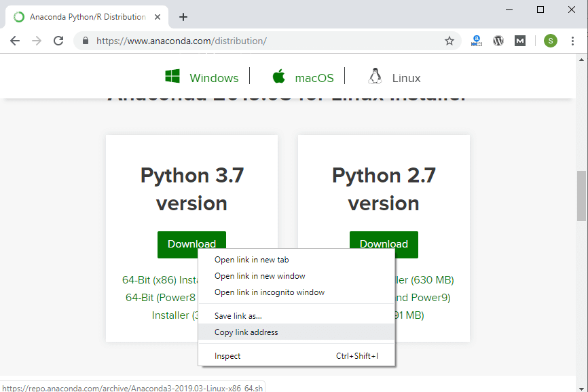This screenshot has width=588, height=392.
Task: Minimize the Chrome window
Action: [x=509, y=9]
